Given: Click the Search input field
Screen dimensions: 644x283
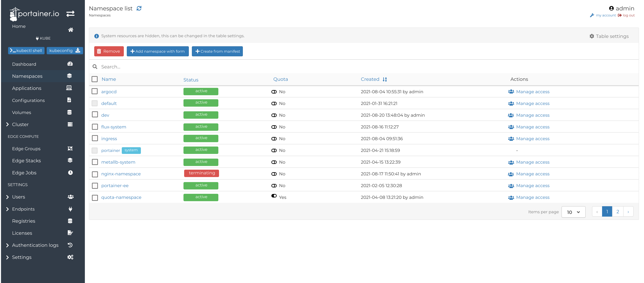Looking at the screenshot, I should tap(175, 67).
